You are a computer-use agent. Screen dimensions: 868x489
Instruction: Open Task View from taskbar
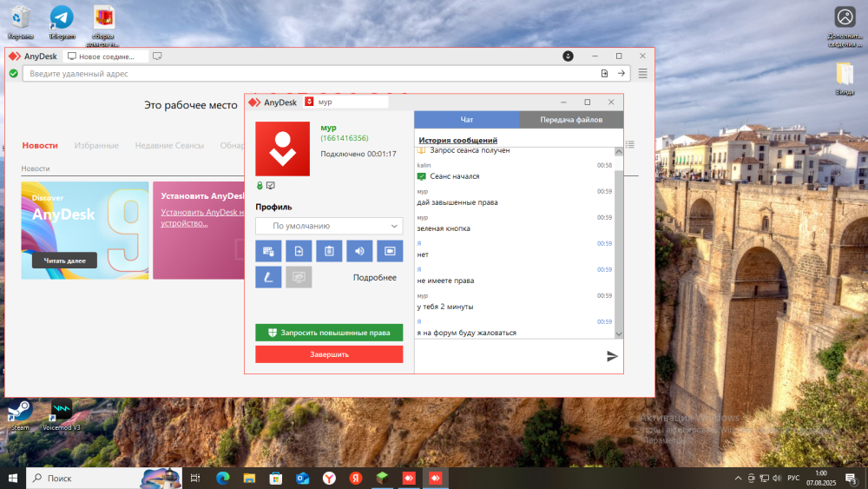coord(195,478)
